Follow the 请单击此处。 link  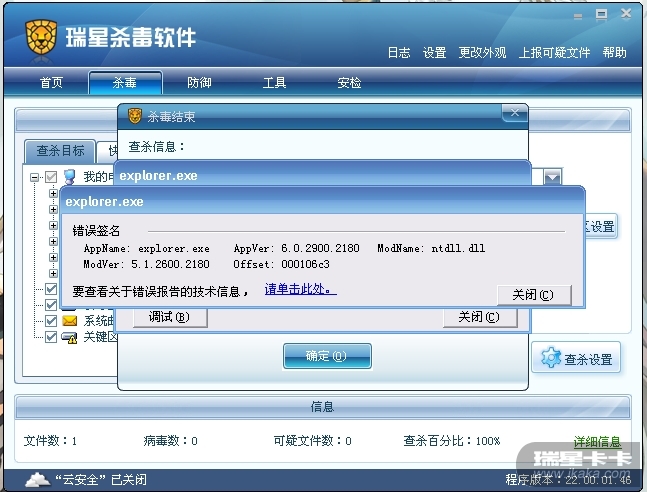300,289
